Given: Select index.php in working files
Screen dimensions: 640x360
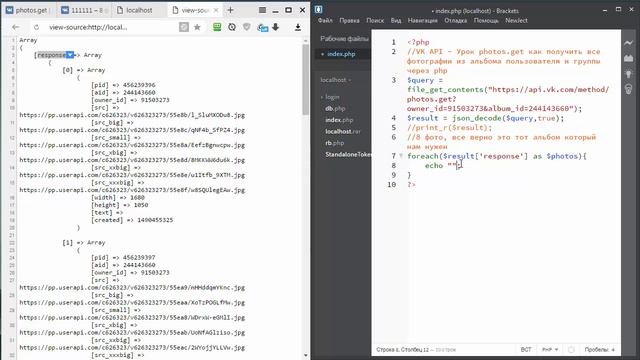Looking at the screenshot, I should (341, 54).
